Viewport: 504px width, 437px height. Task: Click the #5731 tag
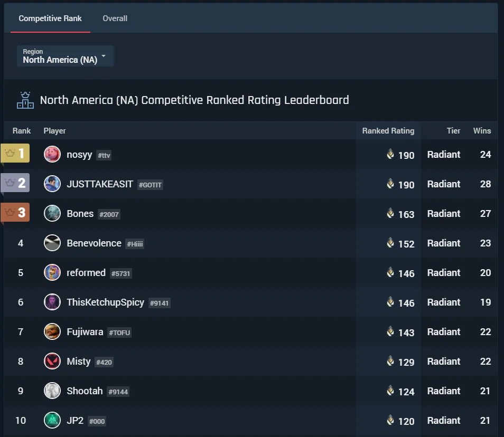click(x=120, y=273)
